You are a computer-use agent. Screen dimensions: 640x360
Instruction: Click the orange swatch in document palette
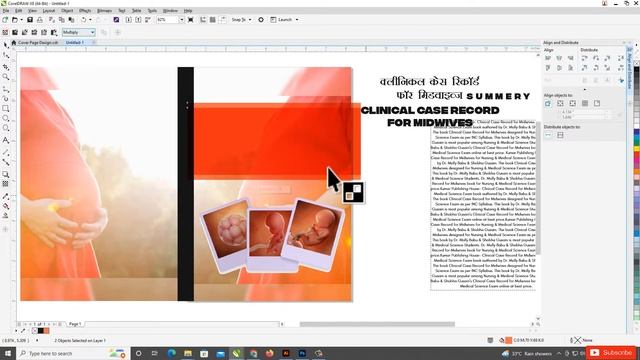[x=46, y=331]
